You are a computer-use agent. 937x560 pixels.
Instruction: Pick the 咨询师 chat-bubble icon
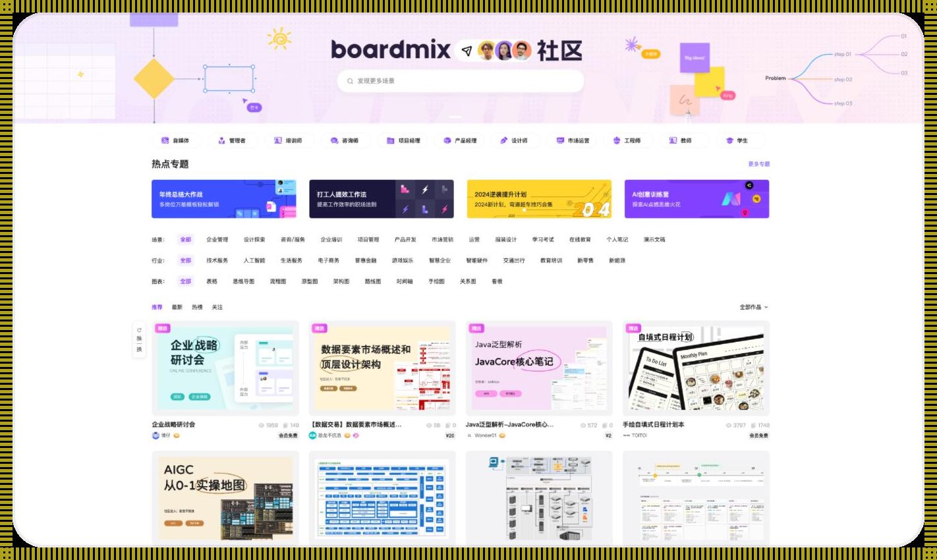tap(335, 140)
